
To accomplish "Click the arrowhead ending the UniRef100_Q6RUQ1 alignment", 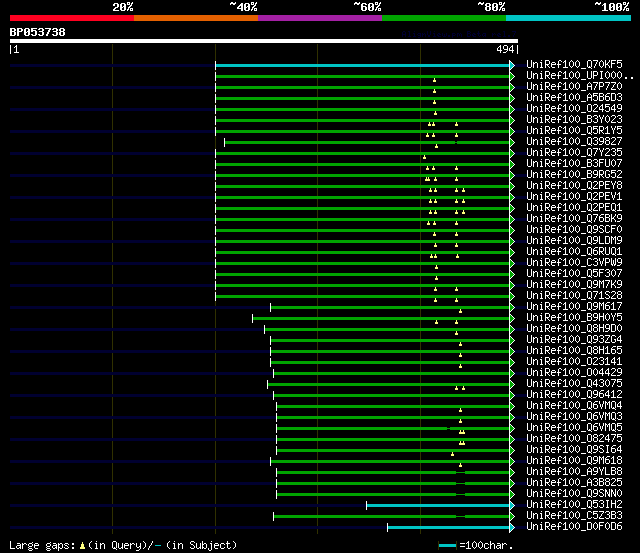I will click(512, 253).
